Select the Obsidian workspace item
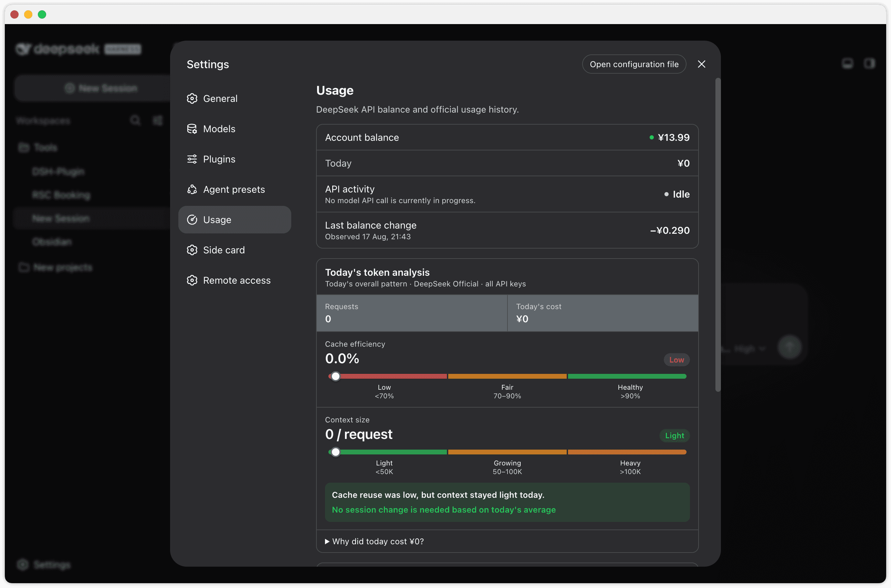This screenshot has width=891, height=588. click(52, 242)
